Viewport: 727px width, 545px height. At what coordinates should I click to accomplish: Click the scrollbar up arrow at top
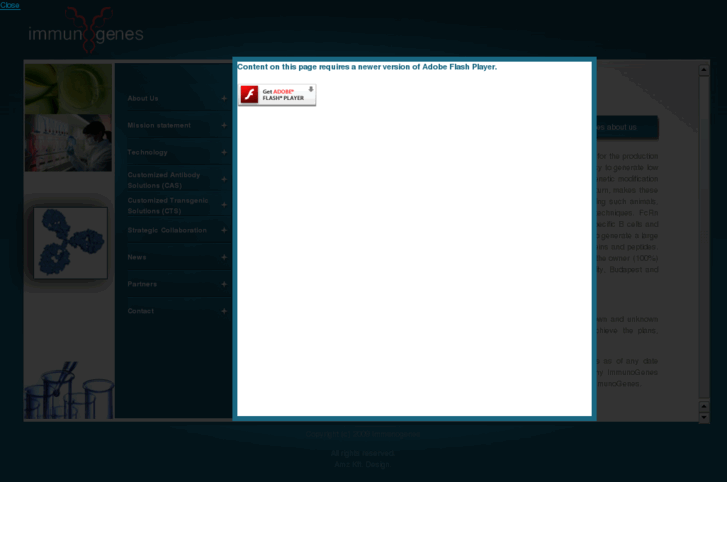[x=704, y=70]
